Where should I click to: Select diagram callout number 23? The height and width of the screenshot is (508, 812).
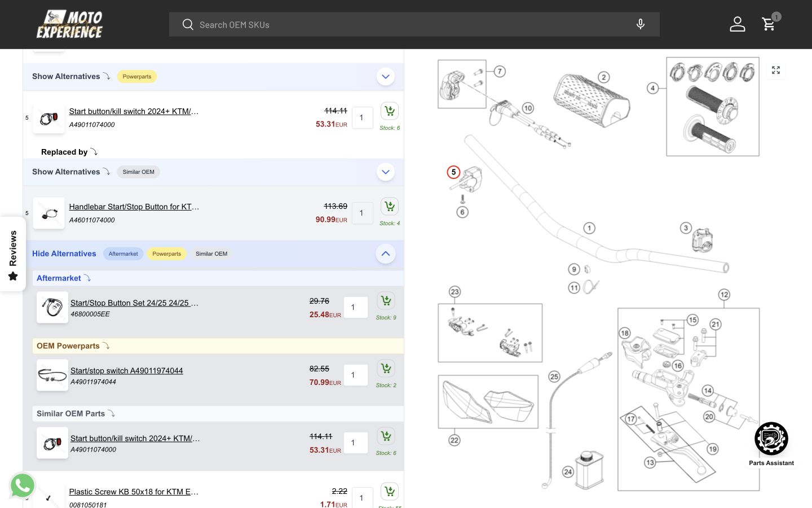(455, 292)
